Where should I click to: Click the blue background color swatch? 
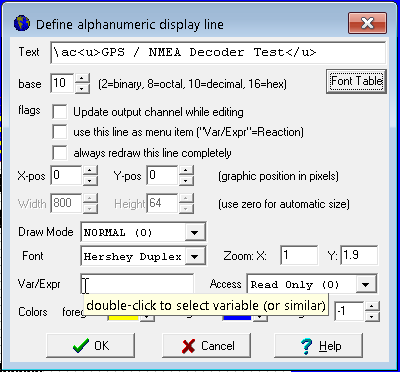point(237,317)
